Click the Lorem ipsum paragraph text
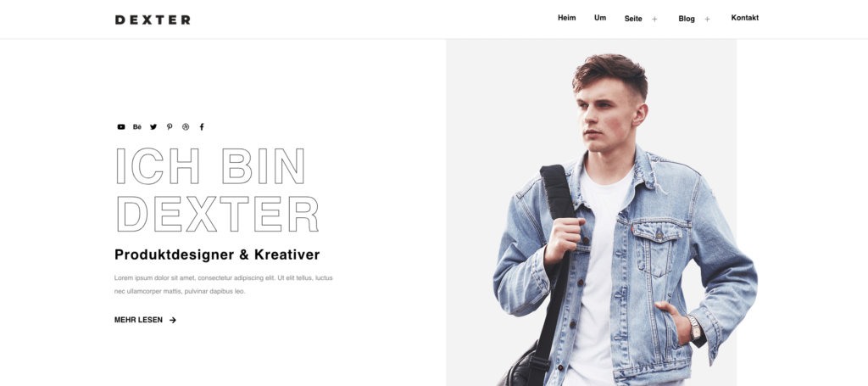Image resolution: width=868 pixels, height=386 pixels. click(x=224, y=285)
